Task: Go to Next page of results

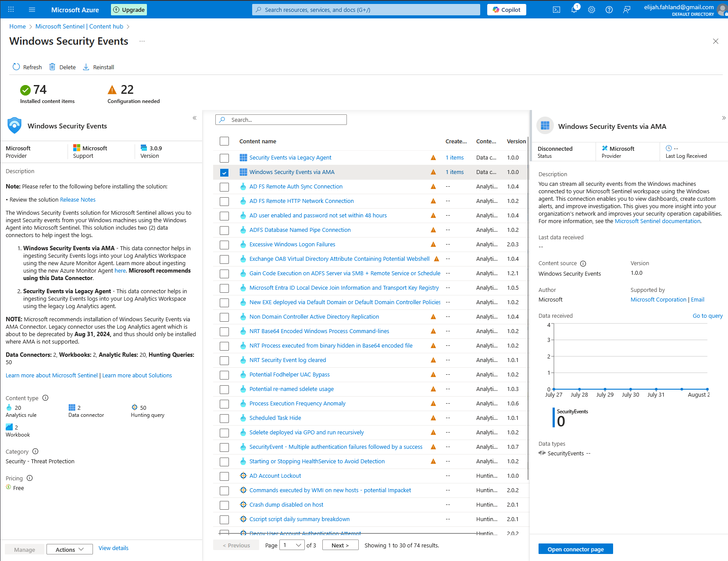Action: coord(340,545)
